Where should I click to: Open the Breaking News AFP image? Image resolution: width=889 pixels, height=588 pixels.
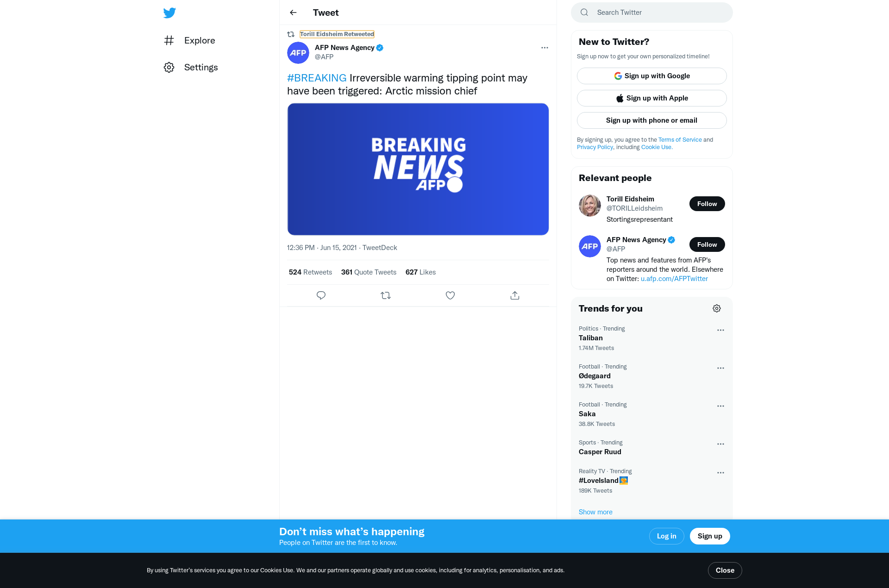pos(418,169)
